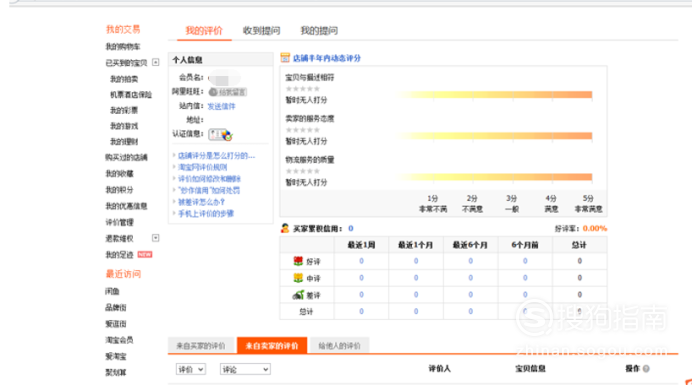Open the 被差评怎么办? link
692x385 pixels.
201,202
